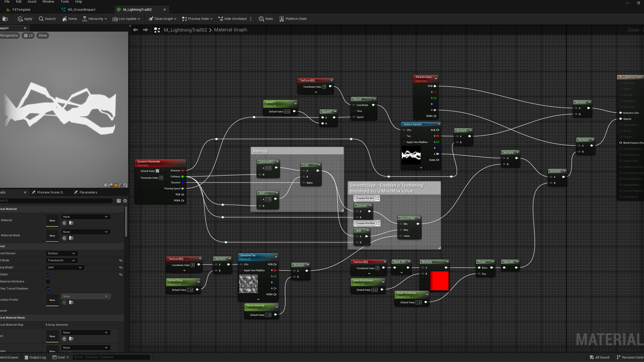
Task: Open the Blend Mode Translucent dropdown
Action: tap(61, 260)
